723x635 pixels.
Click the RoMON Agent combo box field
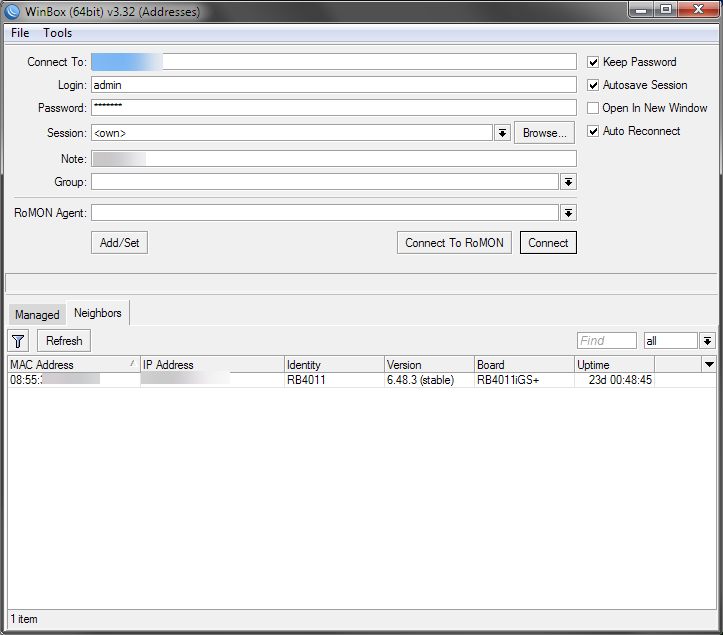tap(325, 213)
